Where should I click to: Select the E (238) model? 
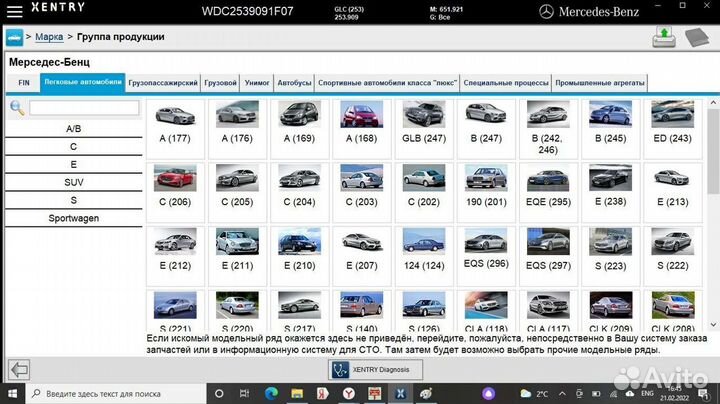point(611,193)
